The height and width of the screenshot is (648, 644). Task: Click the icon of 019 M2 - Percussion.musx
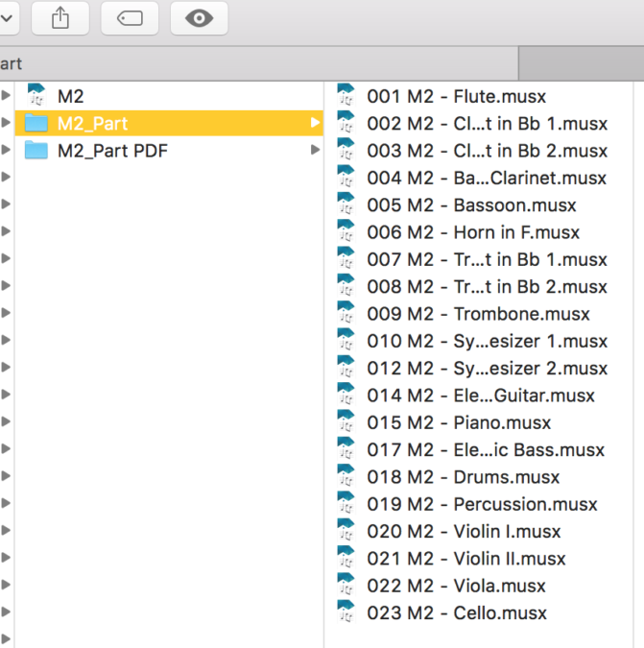tap(346, 503)
